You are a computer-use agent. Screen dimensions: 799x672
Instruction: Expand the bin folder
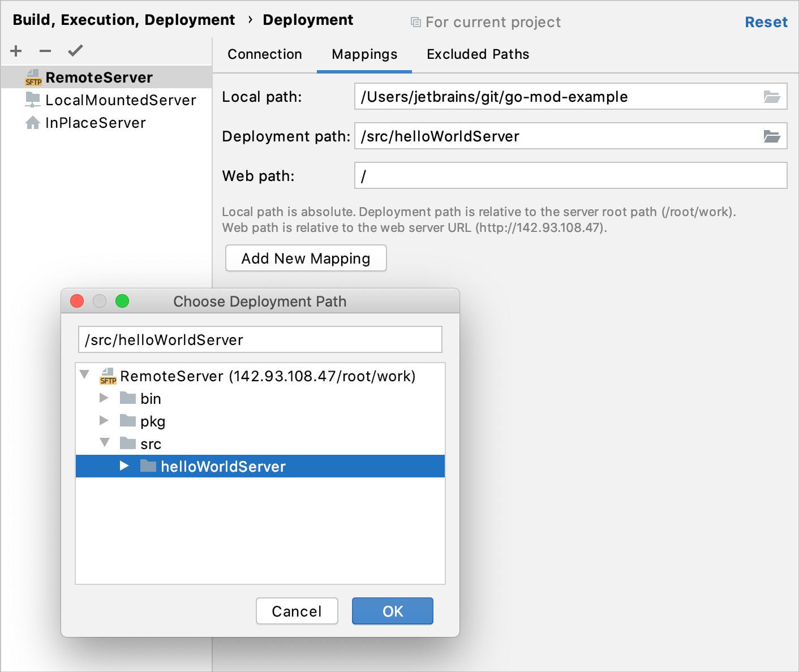[104, 398]
